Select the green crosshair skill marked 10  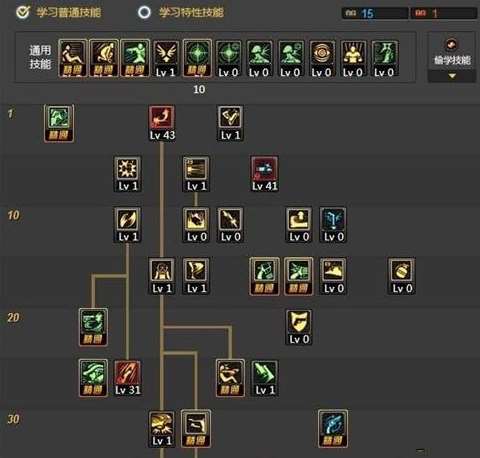tap(197, 59)
